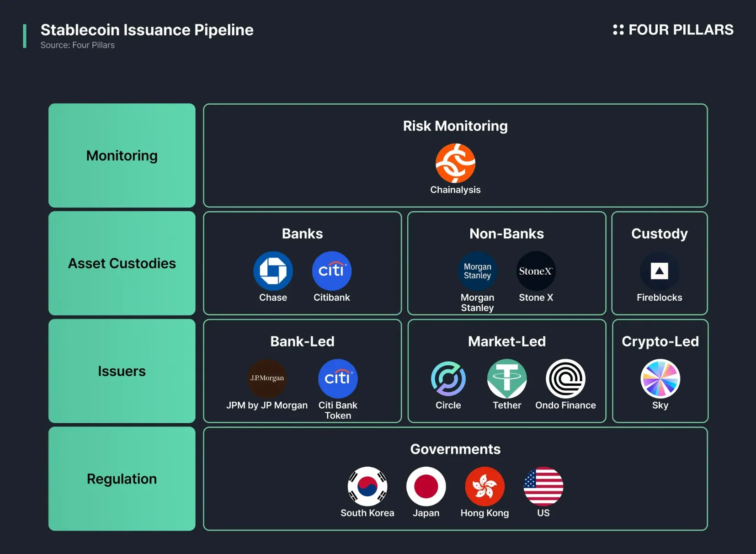Click the South Korea flag
The image size is (756, 554).
(x=367, y=486)
